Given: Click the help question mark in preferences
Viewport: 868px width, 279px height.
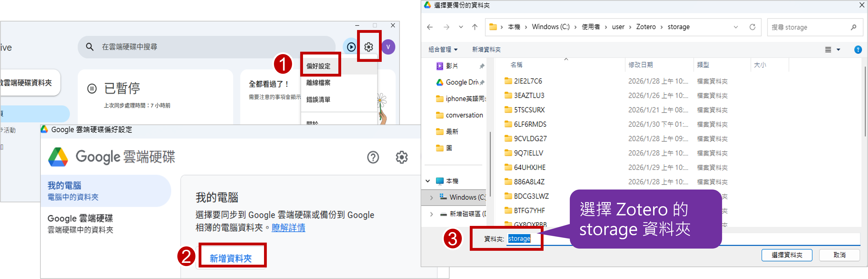Looking at the screenshot, I should [373, 157].
